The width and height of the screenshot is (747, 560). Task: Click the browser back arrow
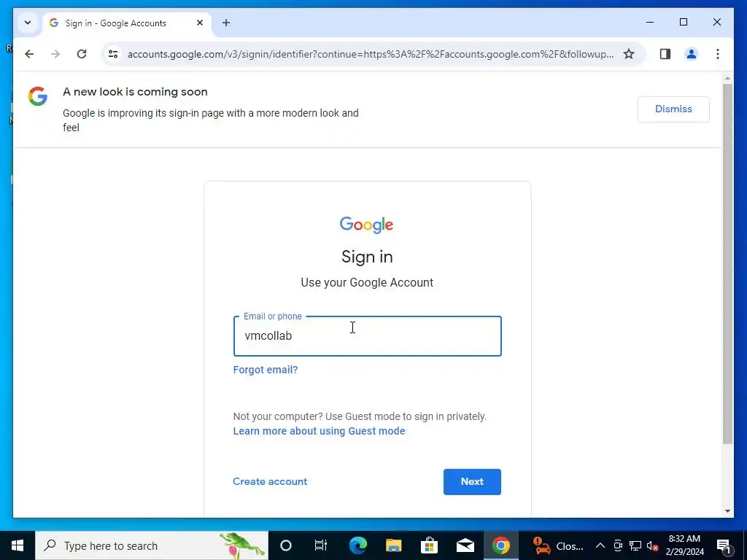29,54
